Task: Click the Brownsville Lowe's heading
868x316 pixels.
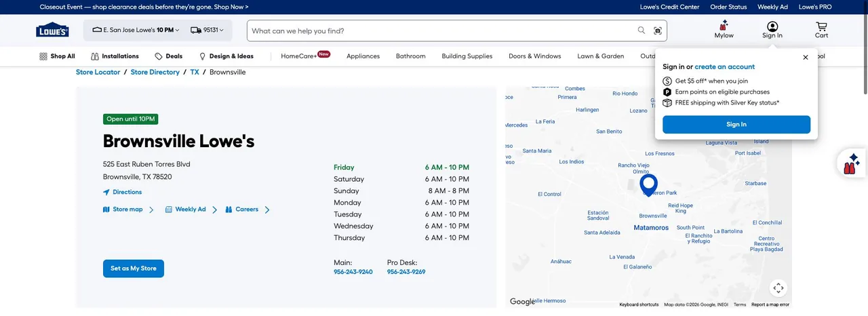Action: (x=178, y=141)
